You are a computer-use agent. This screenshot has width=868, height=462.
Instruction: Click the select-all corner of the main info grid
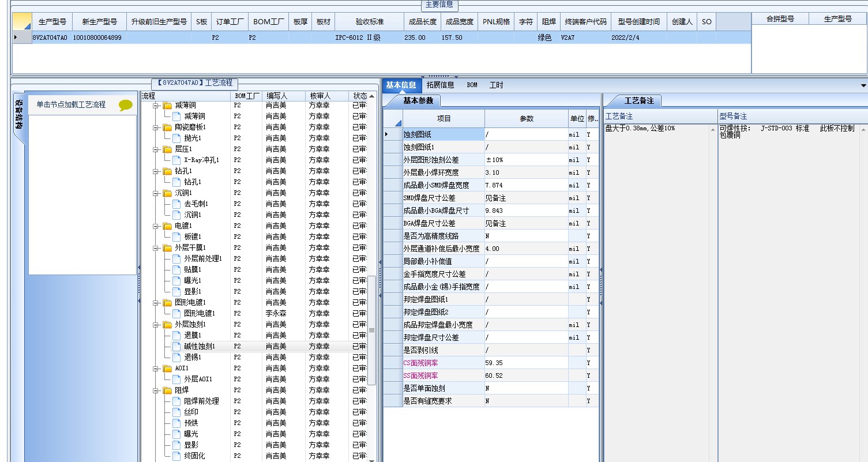pyautogui.click(x=22, y=22)
